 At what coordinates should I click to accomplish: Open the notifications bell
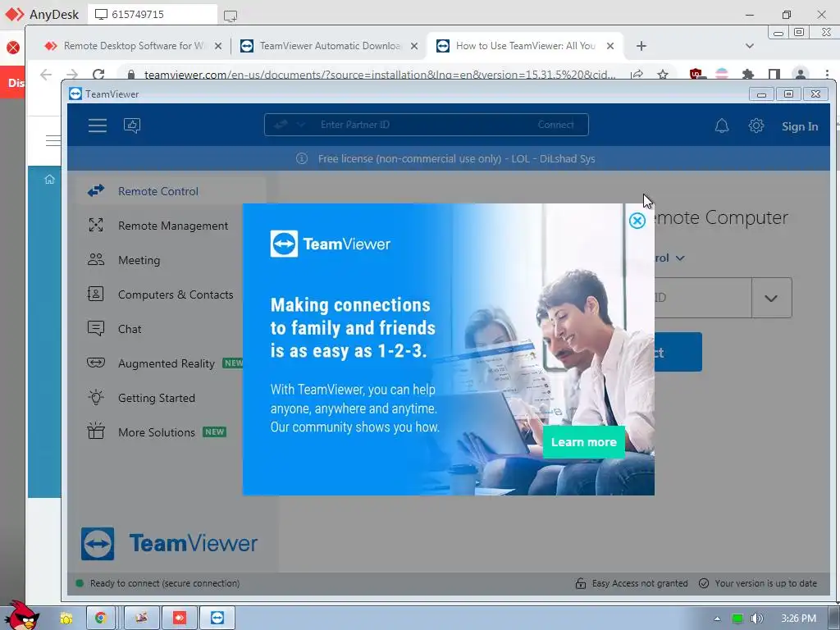(722, 126)
